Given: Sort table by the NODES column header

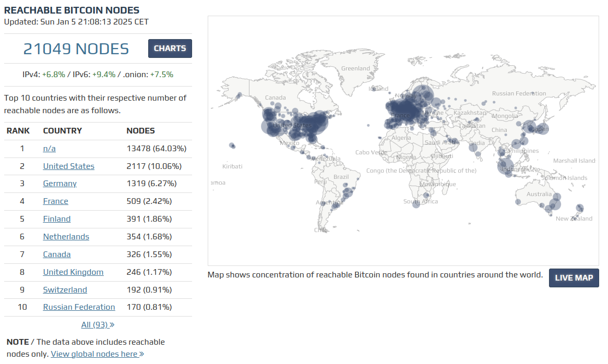Looking at the screenshot, I should [140, 130].
